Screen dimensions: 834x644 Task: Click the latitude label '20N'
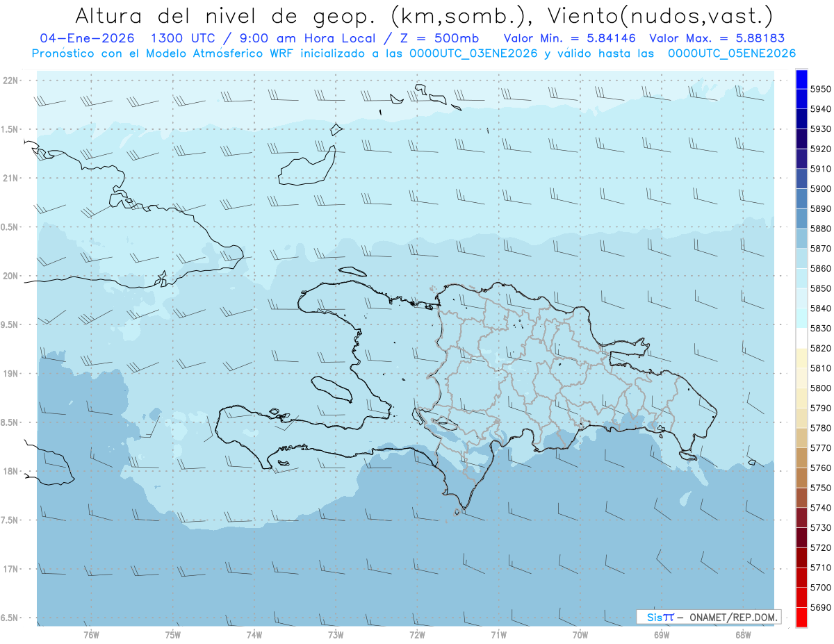pos(11,276)
